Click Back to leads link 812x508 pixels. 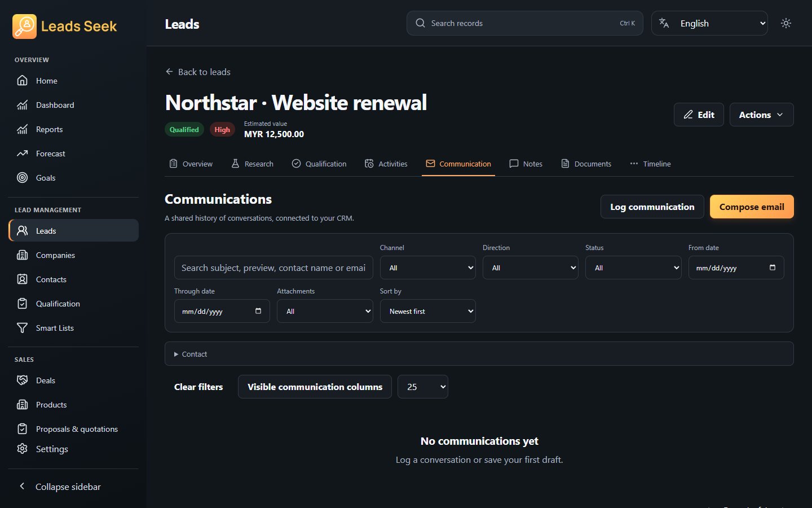click(198, 72)
